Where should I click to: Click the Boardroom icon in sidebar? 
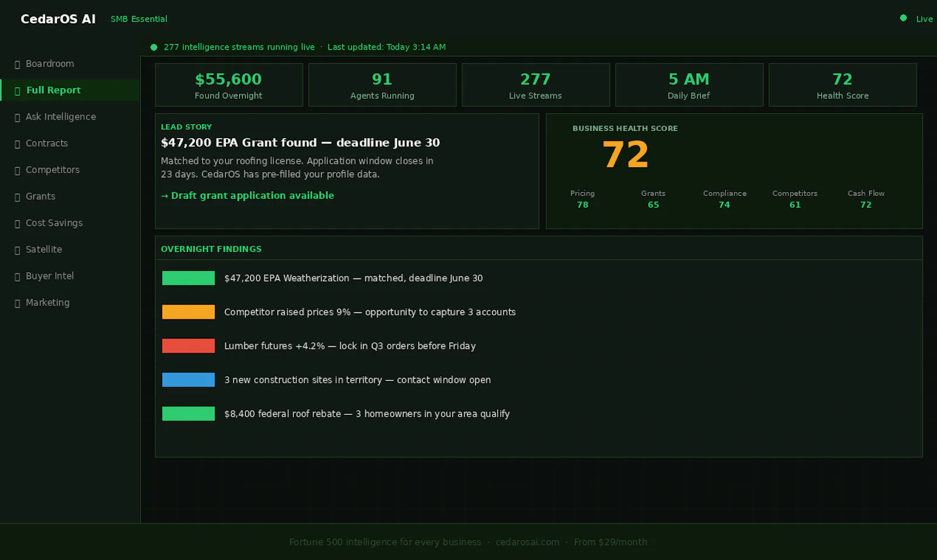tap(18, 64)
